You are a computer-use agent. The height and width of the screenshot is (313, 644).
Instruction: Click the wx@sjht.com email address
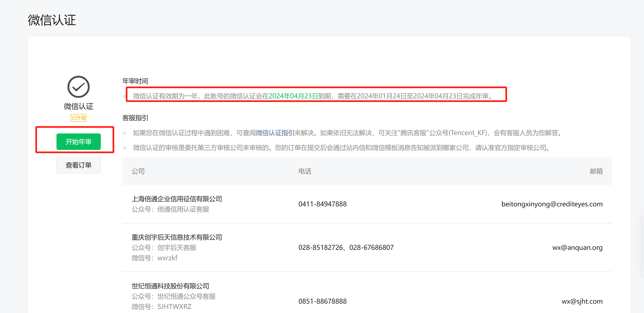(x=582, y=301)
